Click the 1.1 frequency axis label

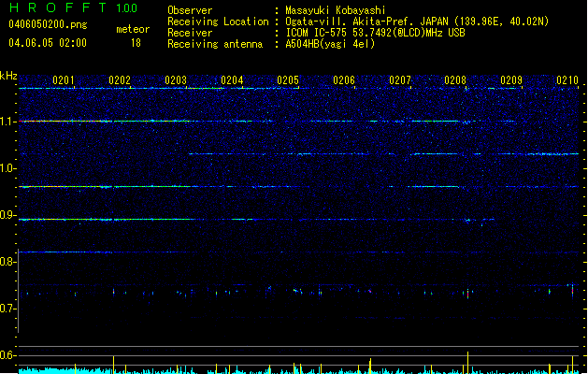pos(8,122)
